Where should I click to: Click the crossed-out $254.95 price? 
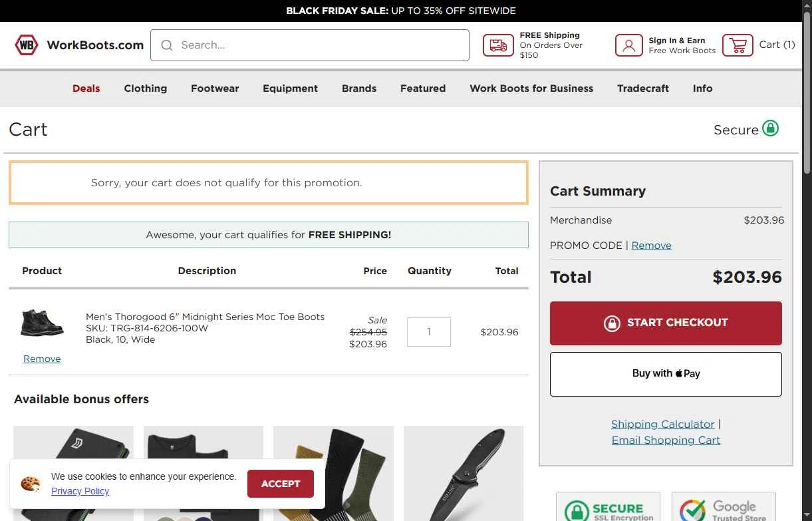pos(368,332)
